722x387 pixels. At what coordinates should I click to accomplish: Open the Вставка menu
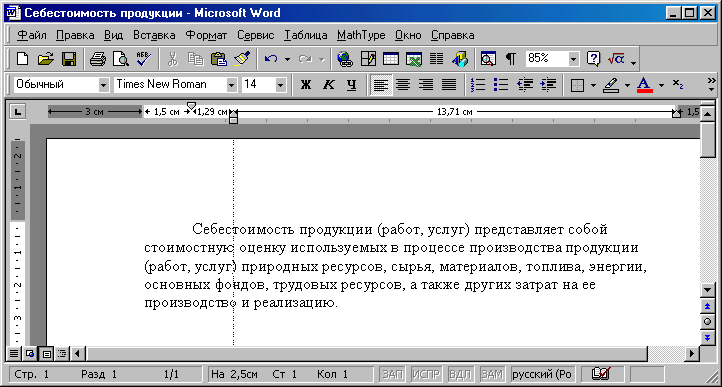click(154, 35)
